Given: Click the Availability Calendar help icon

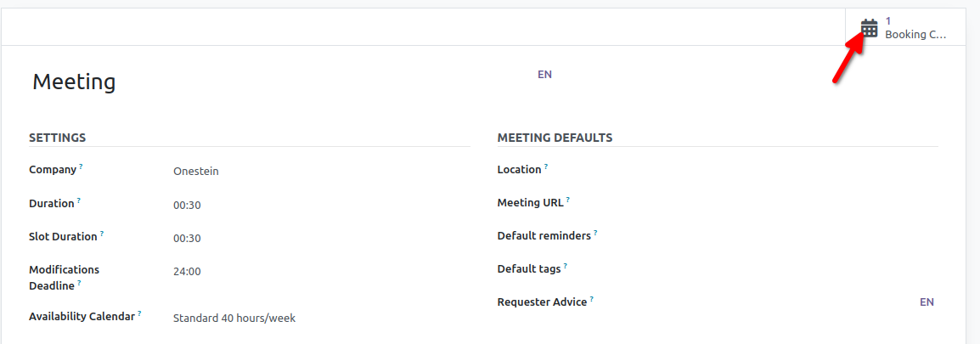Looking at the screenshot, I should click(x=139, y=313).
